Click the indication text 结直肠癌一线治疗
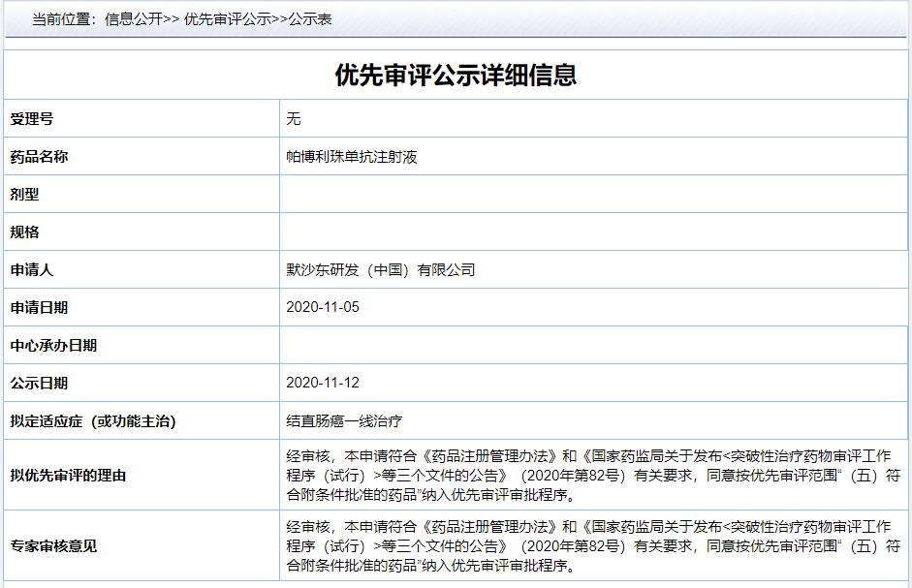 click(344, 421)
